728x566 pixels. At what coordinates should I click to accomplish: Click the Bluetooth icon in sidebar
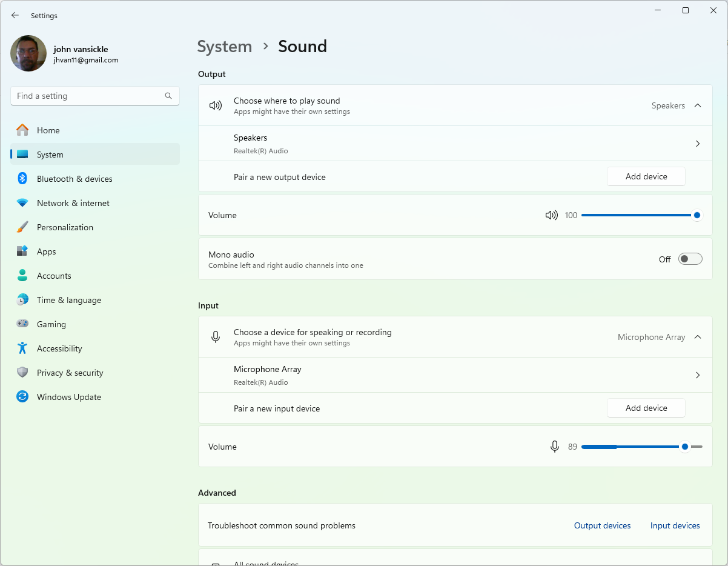click(22, 178)
